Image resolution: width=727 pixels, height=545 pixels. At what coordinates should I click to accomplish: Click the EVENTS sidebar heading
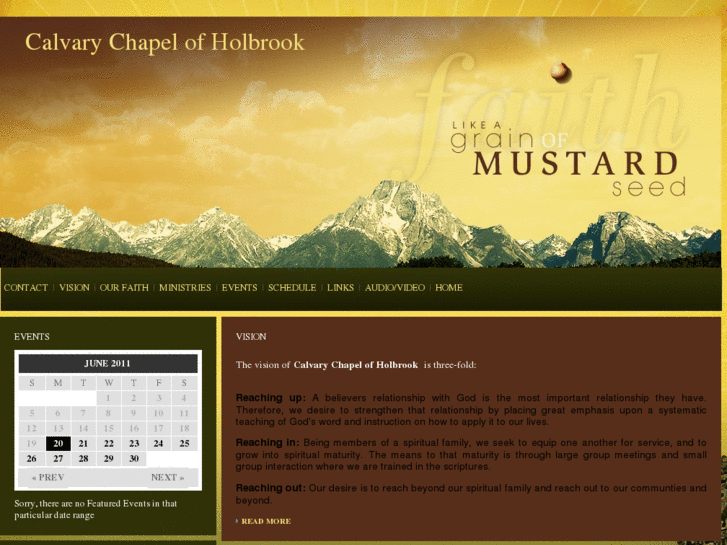coord(32,337)
